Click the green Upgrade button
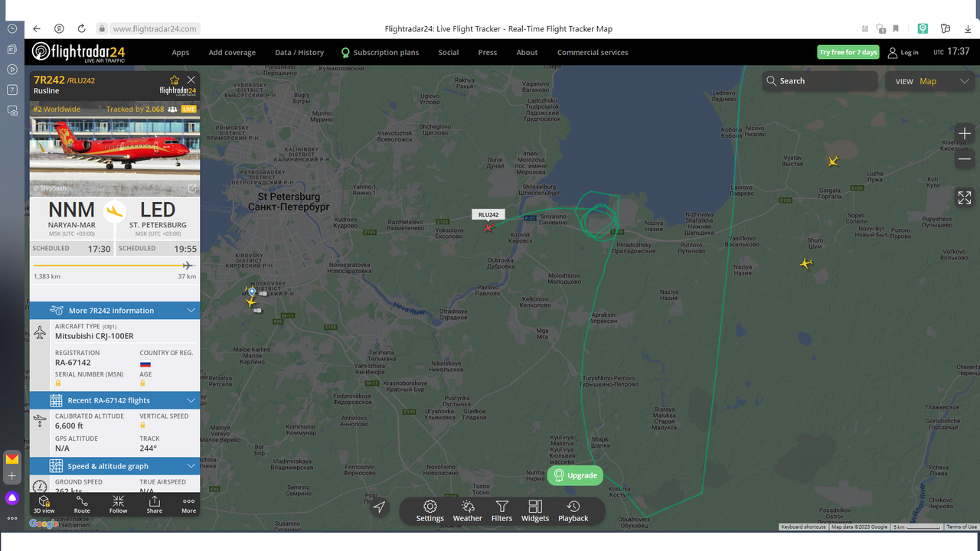Screen dimensions: 980x551 pos(575,475)
